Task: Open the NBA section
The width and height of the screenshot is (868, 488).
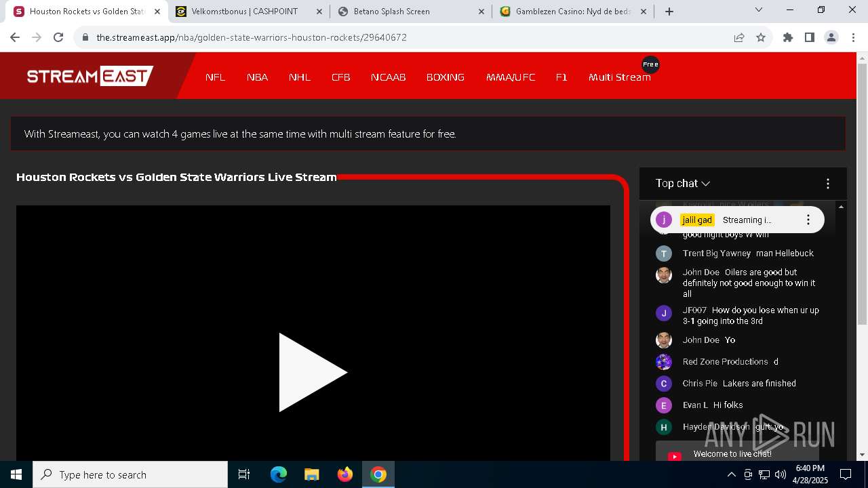Action: click(257, 77)
